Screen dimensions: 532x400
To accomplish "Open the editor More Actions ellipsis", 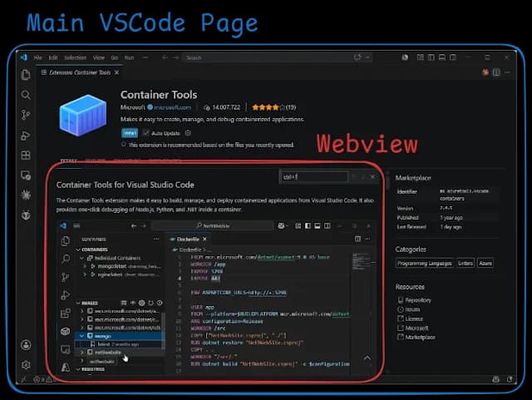I will coord(507,72).
